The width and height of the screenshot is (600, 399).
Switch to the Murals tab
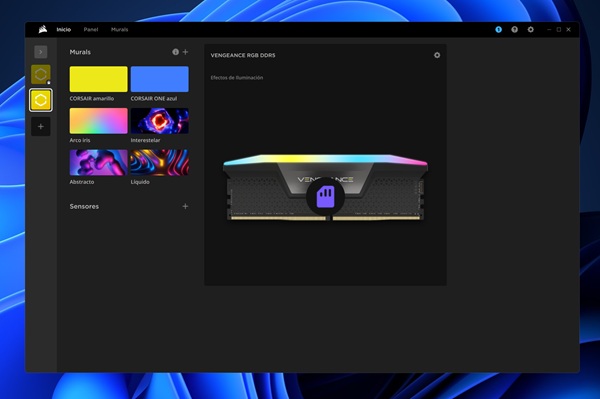coord(119,29)
